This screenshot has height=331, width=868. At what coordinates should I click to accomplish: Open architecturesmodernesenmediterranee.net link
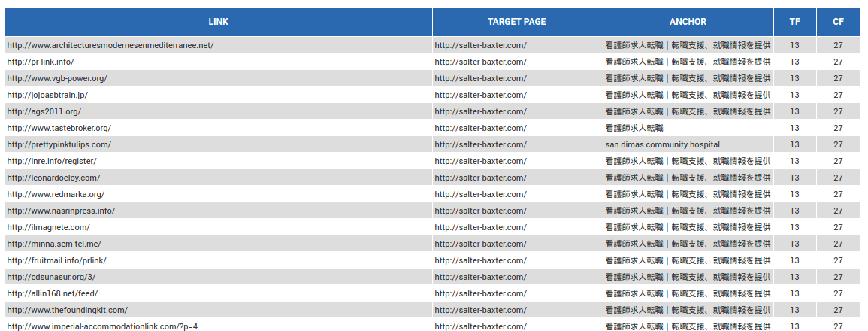(x=110, y=45)
